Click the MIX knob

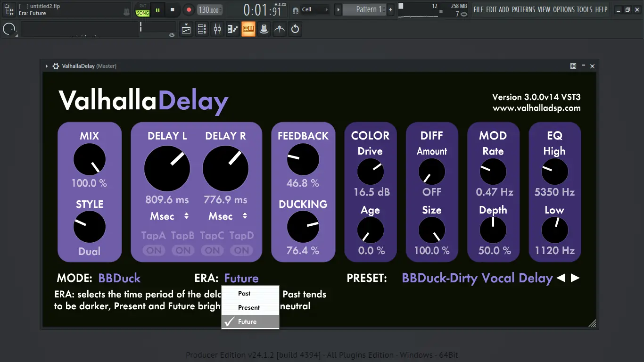pos(90,159)
